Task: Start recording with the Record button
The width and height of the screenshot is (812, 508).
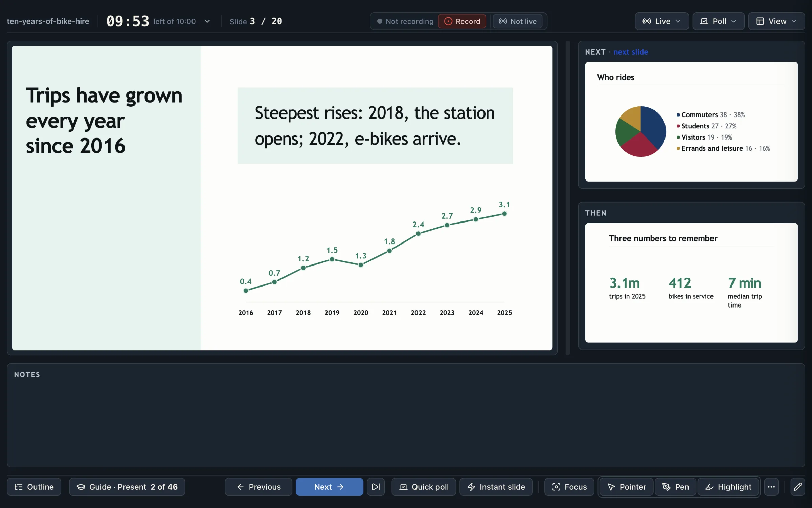Action: (462, 21)
